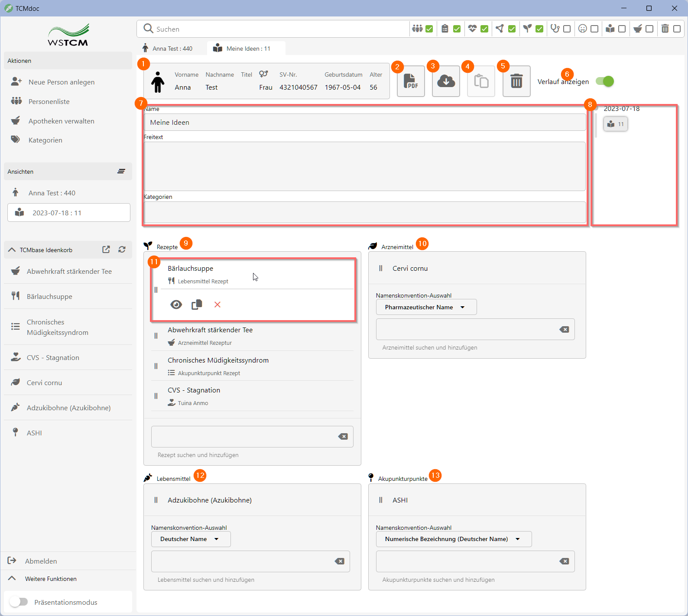Open Deutscher Name dropdown
Viewport: 688px width, 616px height.
(191, 539)
